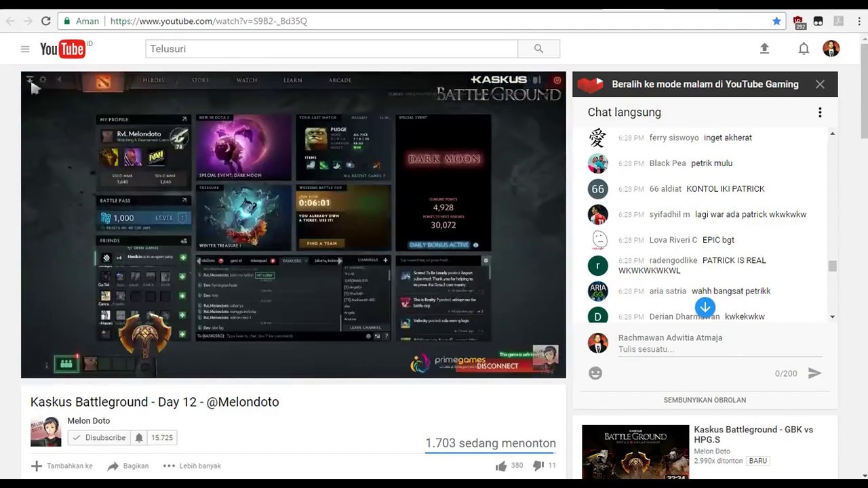Click the Telusuri search field
Image resolution: width=868 pixels, height=488 pixels.
(x=332, y=49)
